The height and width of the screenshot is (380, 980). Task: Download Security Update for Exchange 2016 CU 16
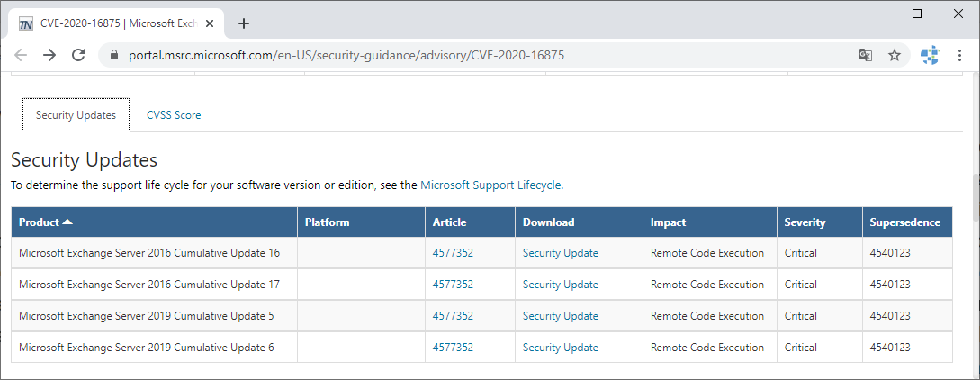[x=560, y=252]
